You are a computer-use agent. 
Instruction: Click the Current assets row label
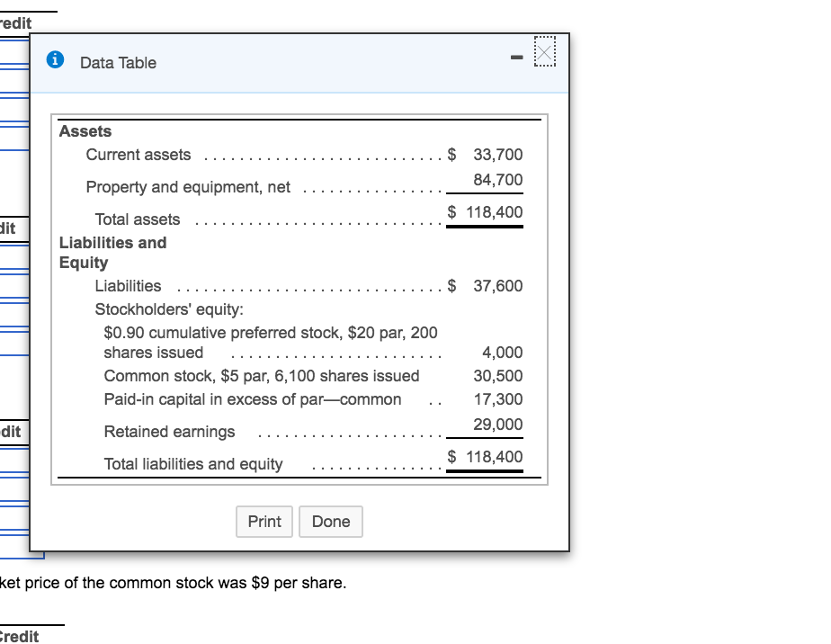pos(138,155)
